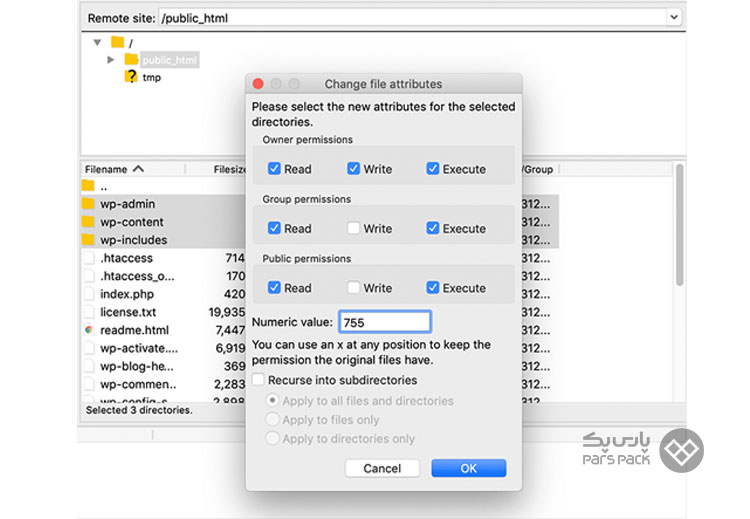750x519 pixels.
Task: Toggle Owner Write permission checkbox
Action: click(353, 168)
